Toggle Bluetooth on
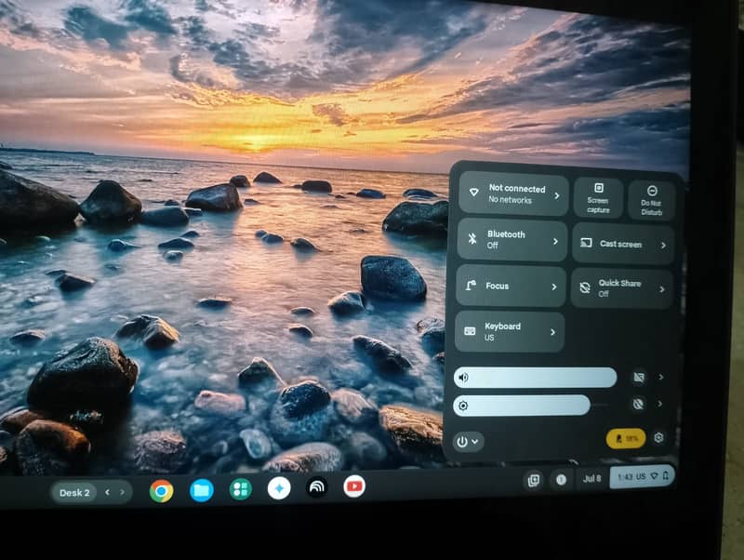The width and height of the screenshot is (744, 560). click(512, 240)
